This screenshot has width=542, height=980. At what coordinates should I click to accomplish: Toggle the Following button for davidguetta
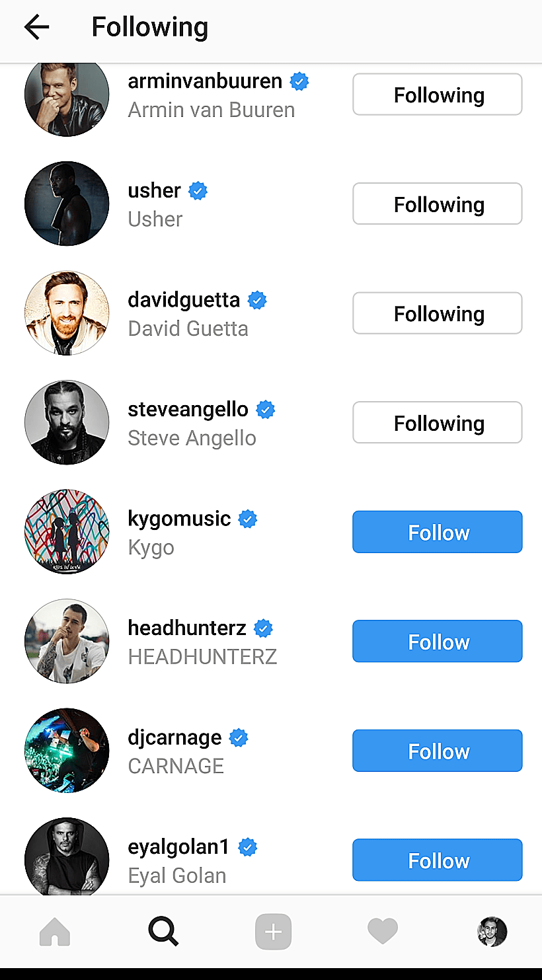pos(437,313)
